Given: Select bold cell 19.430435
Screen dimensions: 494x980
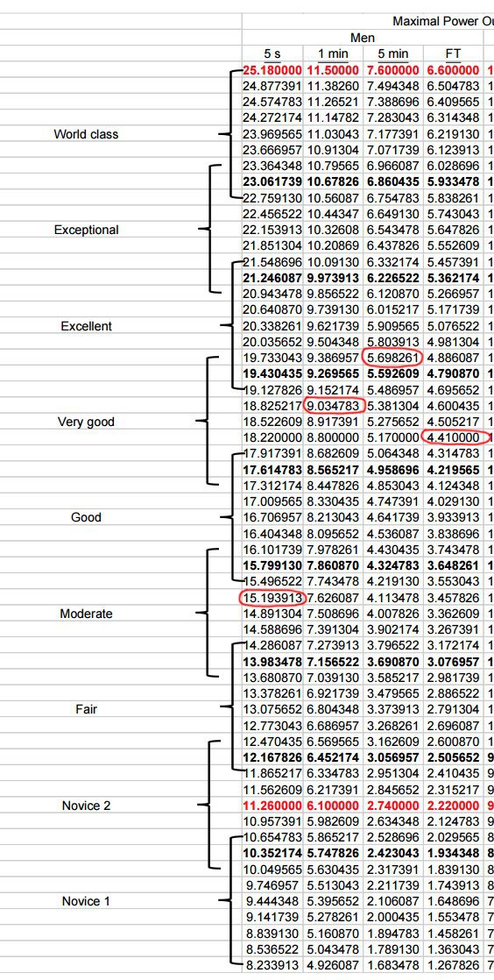Looking at the screenshot, I should [x=272, y=373].
